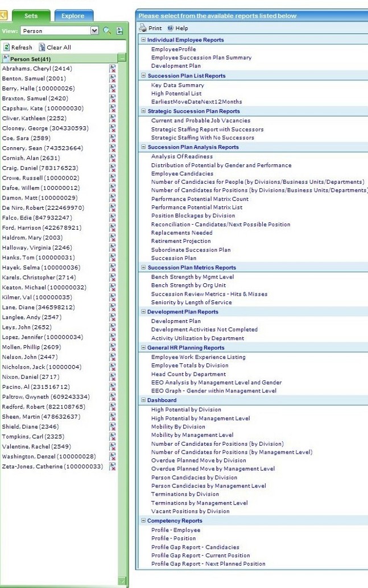Screen dimensions: 368x588
Task: Switch to the Sets tab
Action: (31, 16)
